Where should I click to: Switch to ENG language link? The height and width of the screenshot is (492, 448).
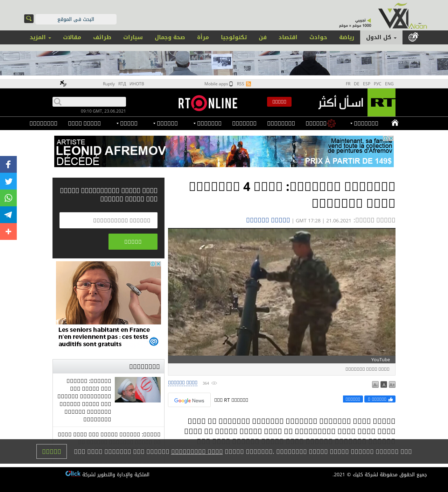pos(389,84)
